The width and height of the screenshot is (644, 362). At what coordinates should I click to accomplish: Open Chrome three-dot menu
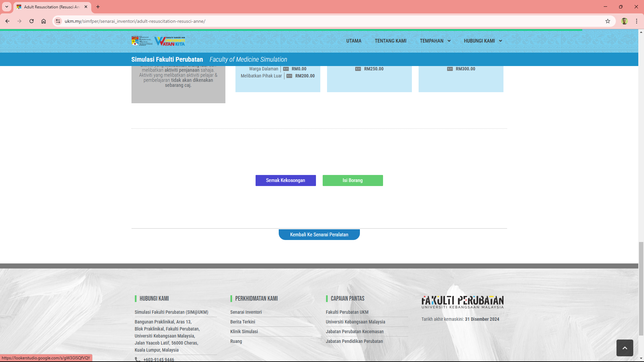point(636,21)
